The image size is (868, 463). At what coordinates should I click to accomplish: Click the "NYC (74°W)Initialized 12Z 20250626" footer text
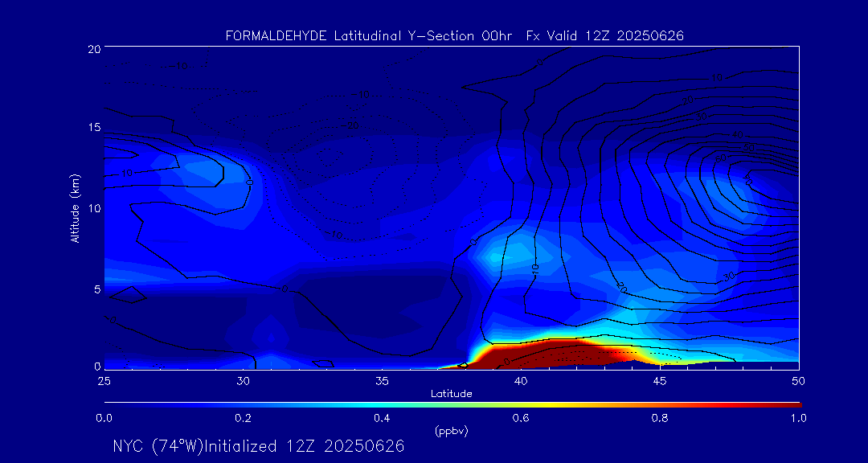point(259,446)
